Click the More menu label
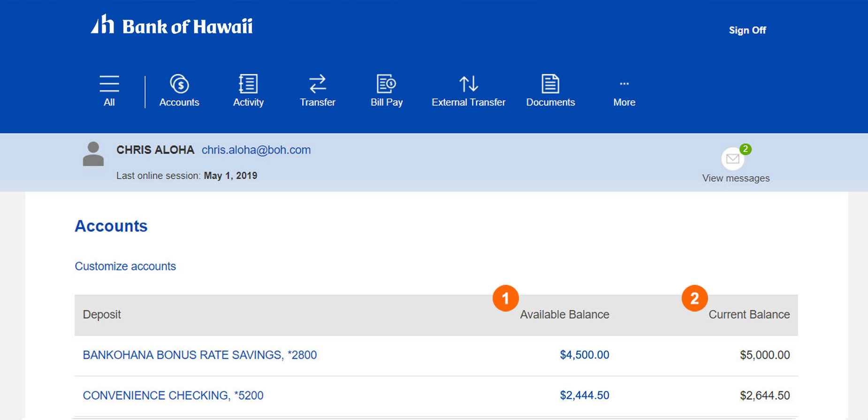Image resolution: width=868 pixels, height=420 pixels. [624, 102]
